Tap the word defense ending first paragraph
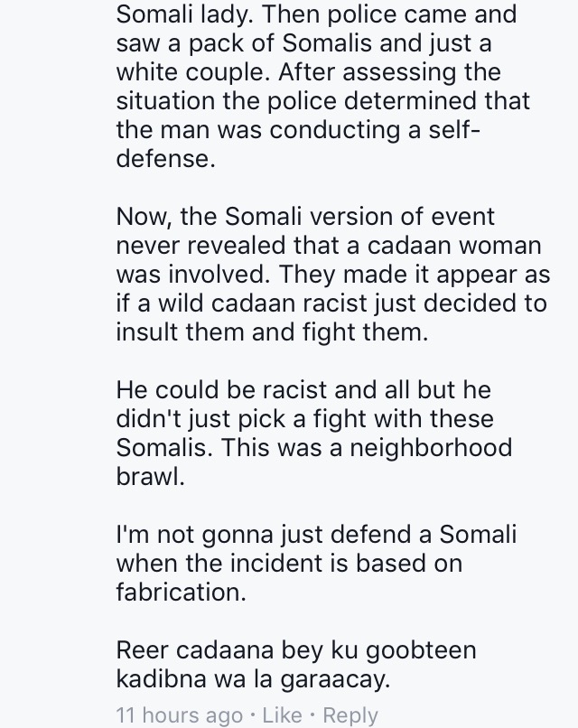 [x=166, y=159]
